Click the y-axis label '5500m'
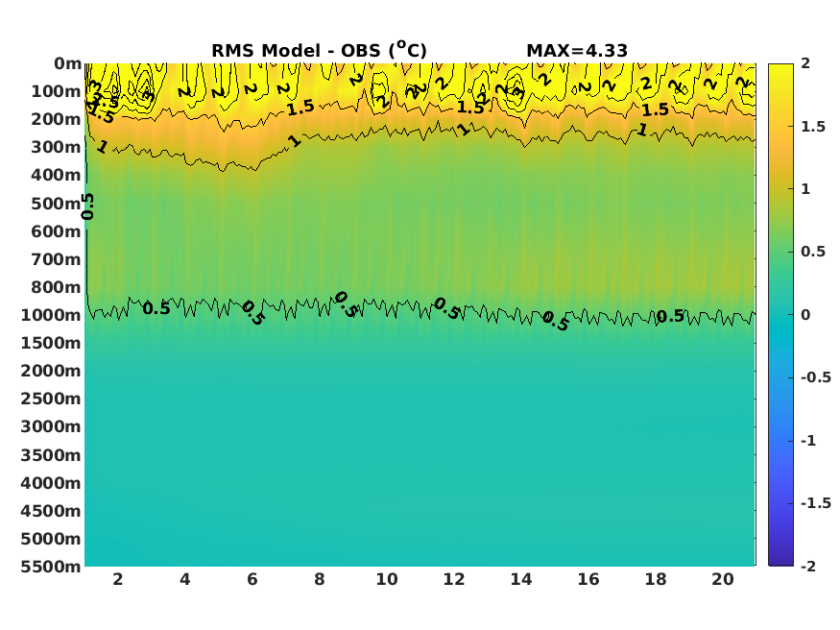The height and width of the screenshot is (630, 840). [51, 567]
